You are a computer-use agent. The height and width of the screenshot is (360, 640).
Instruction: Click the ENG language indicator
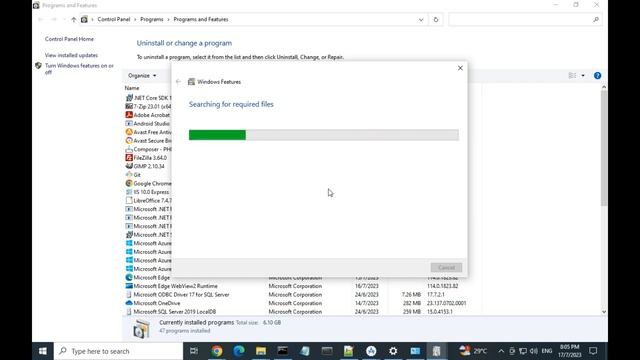(x=547, y=351)
